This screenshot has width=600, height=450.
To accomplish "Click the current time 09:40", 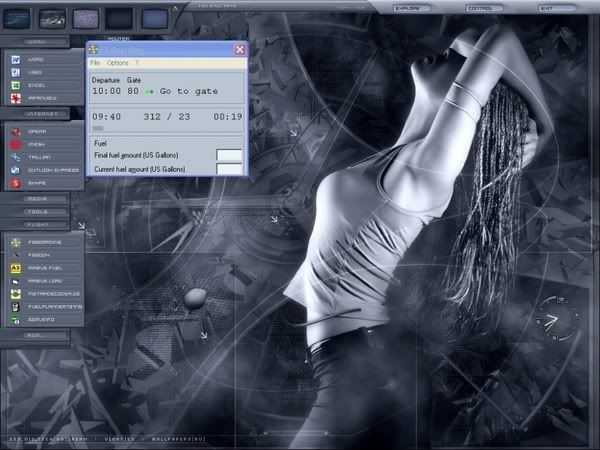I will [106, 117].
